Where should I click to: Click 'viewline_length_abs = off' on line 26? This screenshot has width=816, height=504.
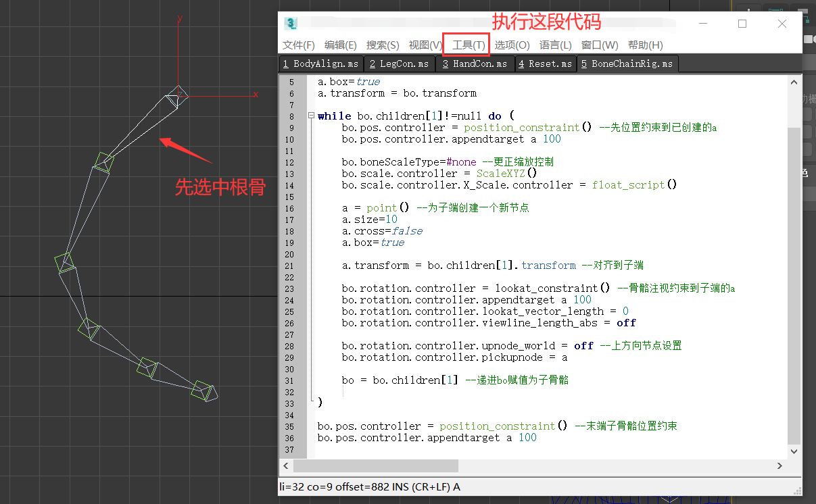559,323
